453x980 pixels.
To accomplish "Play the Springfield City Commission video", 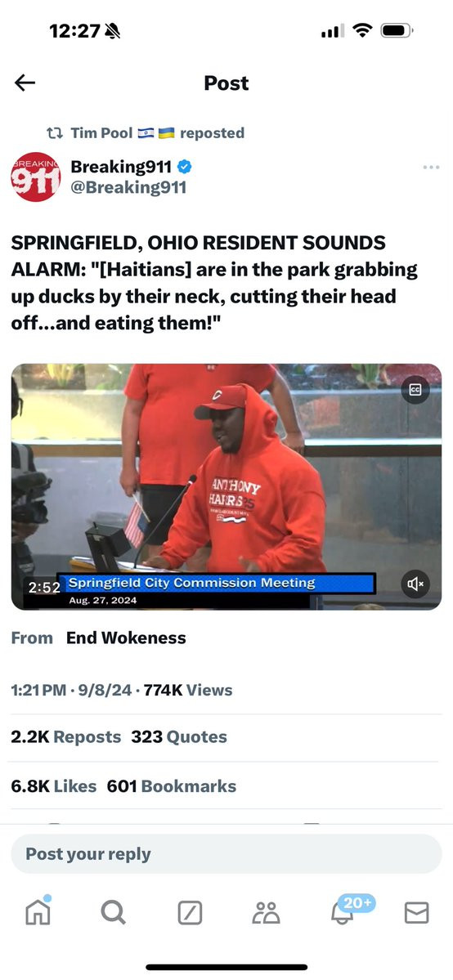I will 226,487.
